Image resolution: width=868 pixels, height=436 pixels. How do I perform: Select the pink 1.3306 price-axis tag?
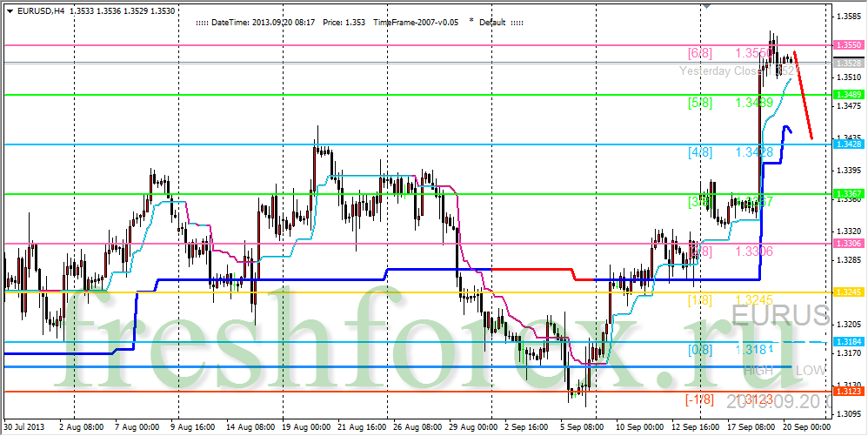(x=848, y=243)
